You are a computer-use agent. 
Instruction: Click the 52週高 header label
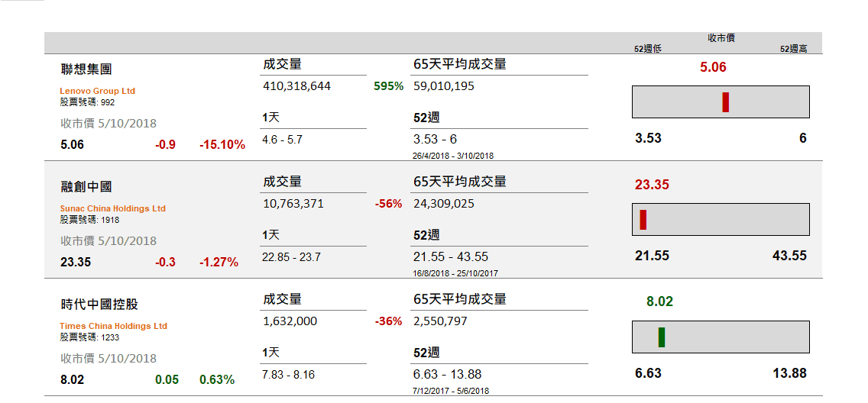(x=794, y=49)
